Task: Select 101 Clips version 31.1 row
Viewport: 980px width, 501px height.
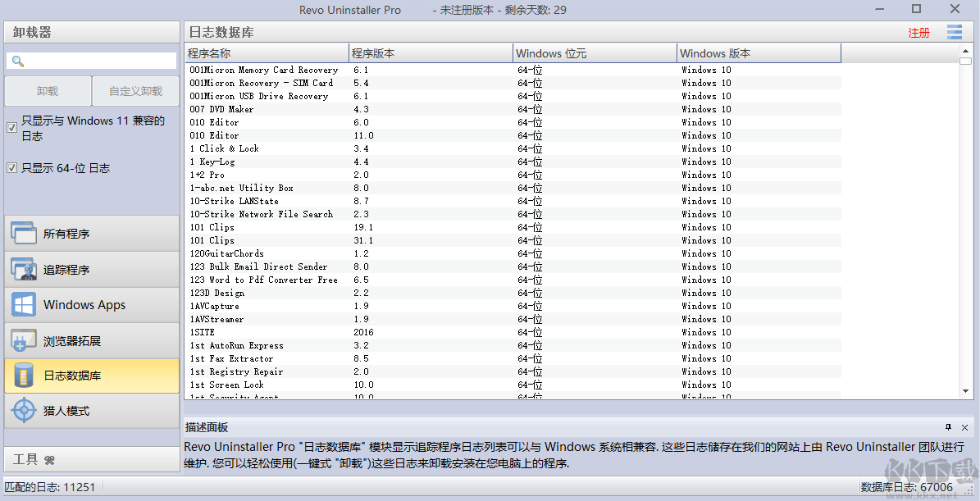Action: click(513, 240)
